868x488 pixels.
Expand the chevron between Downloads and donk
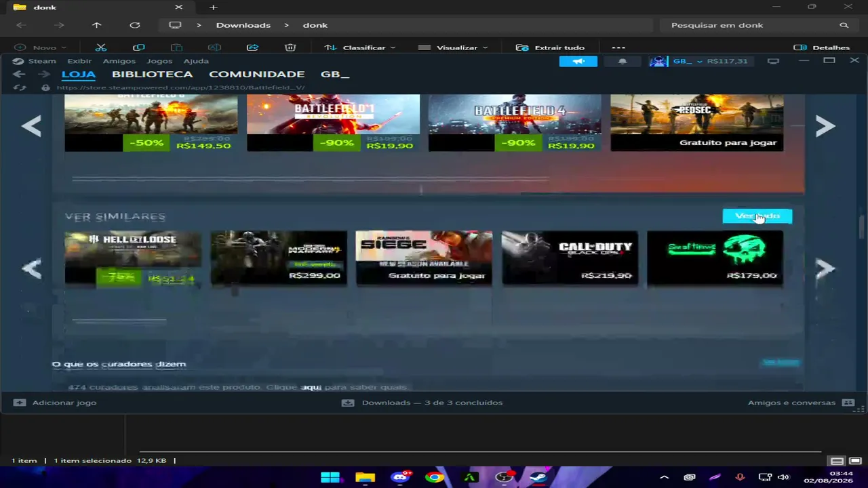point(286,25)
